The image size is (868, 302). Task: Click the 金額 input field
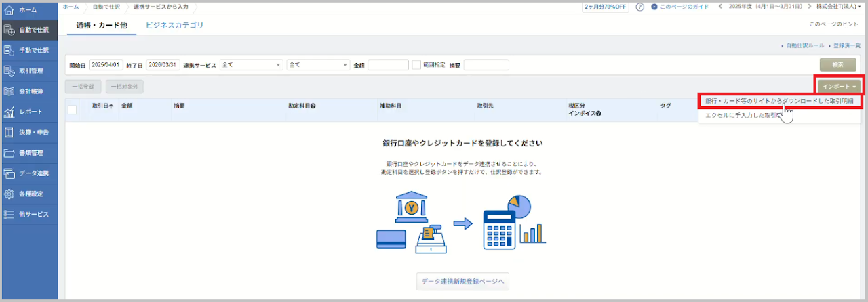(388, 65)
